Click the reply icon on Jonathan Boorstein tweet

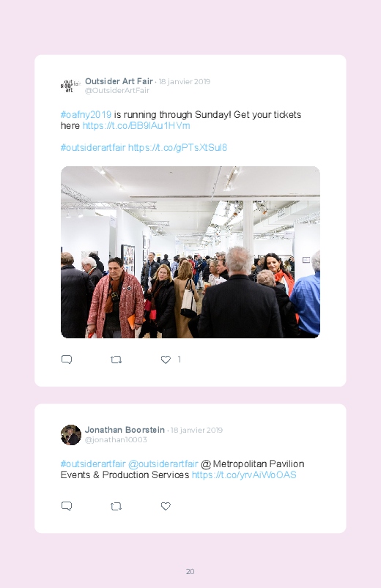point(67,506)
